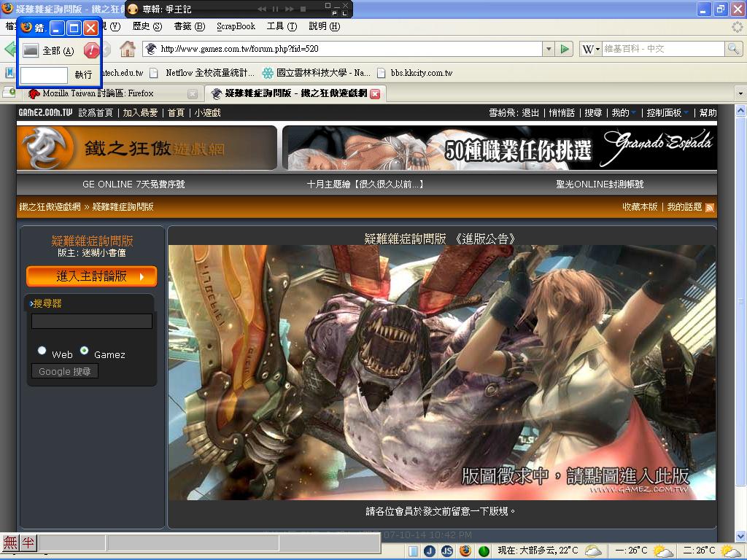
Task: Click the 鐵之狂傲 site logo banner
Action: click(x=147, y=147)
